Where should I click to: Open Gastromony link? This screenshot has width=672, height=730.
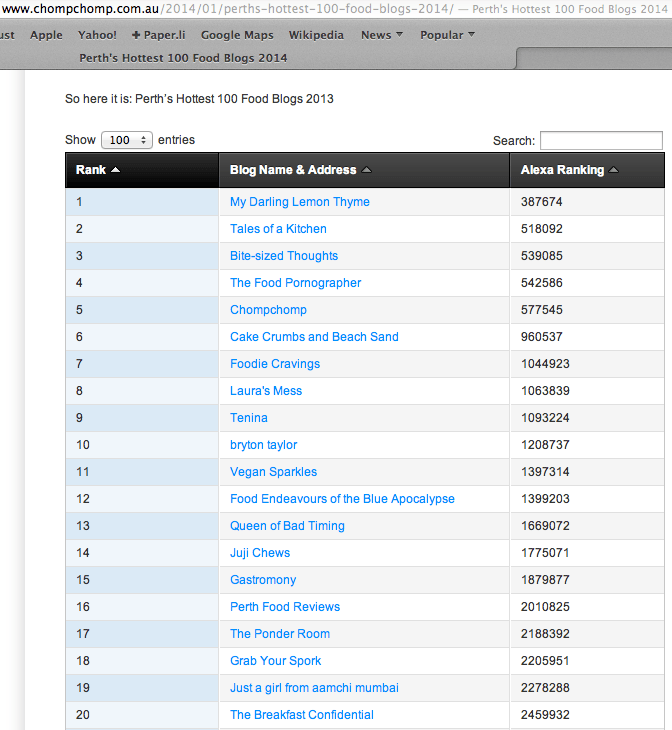pos(263,580)
